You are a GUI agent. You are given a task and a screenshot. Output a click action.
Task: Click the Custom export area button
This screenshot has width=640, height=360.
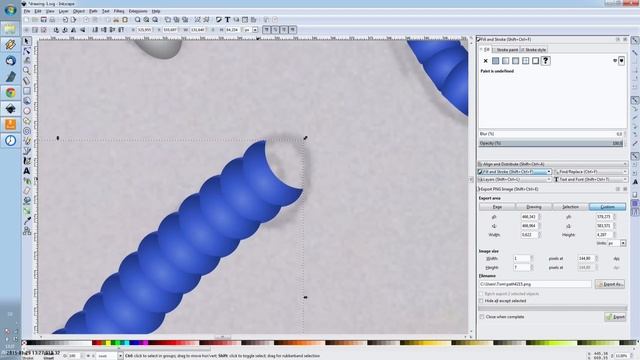click(x=607, y=207)
